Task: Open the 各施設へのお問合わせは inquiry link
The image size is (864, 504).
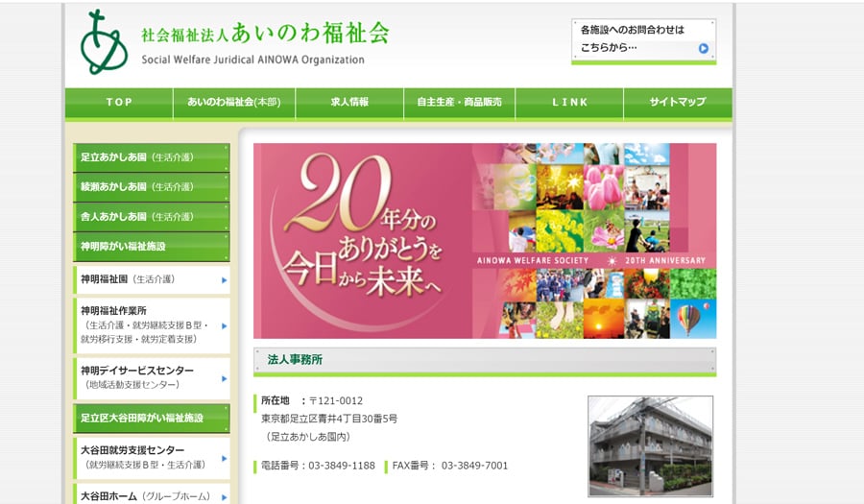Action: coord(643,42)
